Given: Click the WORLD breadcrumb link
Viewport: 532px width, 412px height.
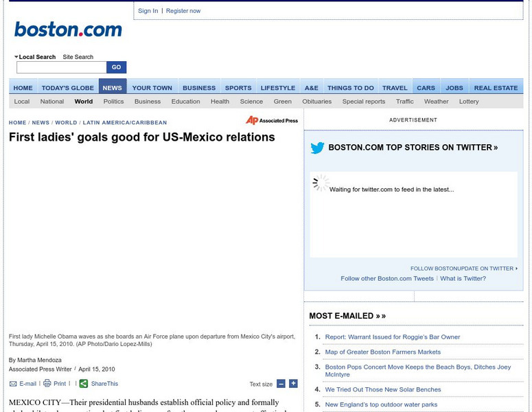Looking at the screenshot, I should click(66, 122).
